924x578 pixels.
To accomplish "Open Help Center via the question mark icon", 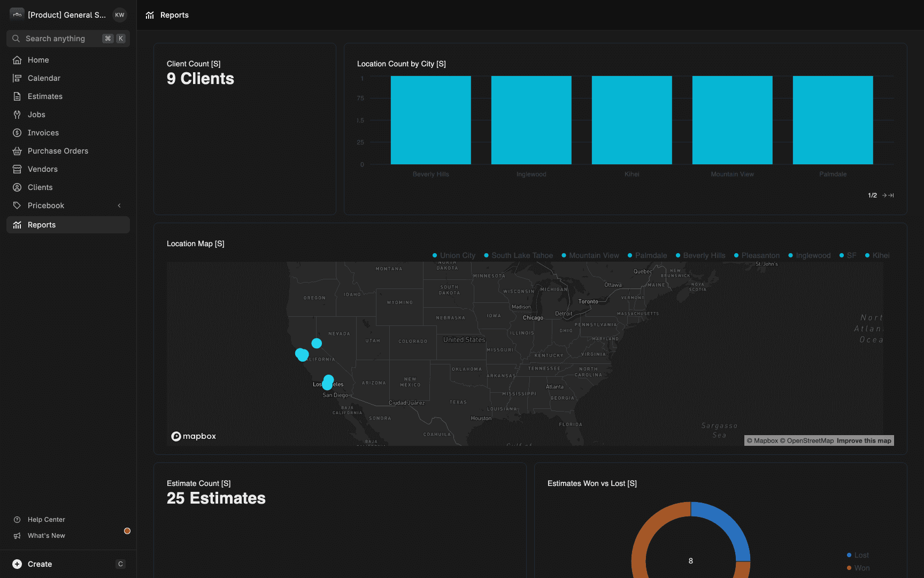I will tap(17, 519).
